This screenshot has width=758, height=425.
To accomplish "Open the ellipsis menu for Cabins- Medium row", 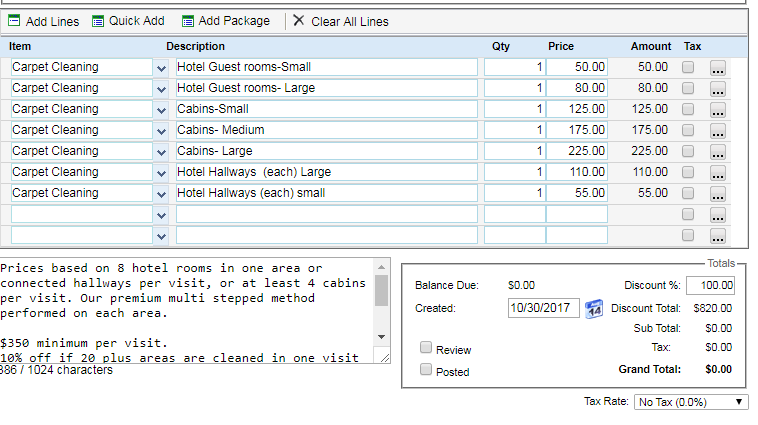I will click(x=718, y=131).
